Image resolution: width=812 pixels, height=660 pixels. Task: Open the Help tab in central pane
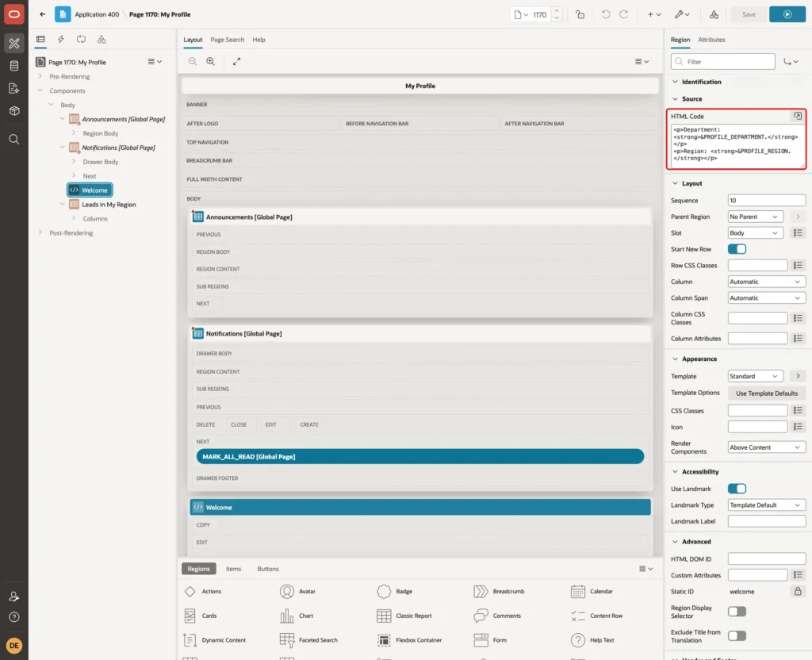[x=259, y=40]
